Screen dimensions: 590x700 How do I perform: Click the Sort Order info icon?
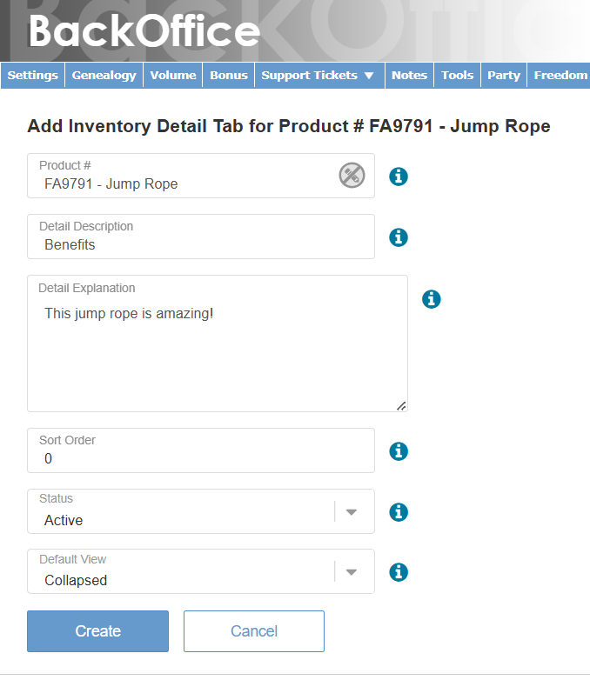(x=399, y=451)
